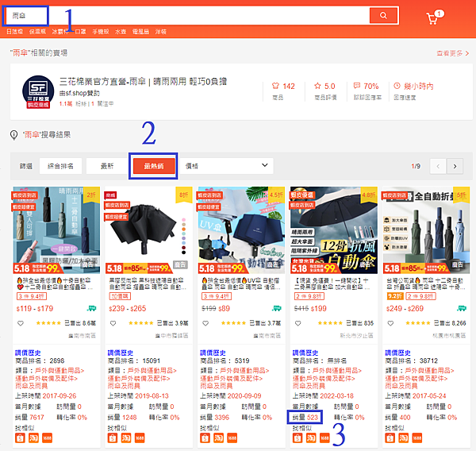476x451 pixels.
Task: Click 運動戶外裝備及配件 category under rank 5319
Action: tap(232, 379)
